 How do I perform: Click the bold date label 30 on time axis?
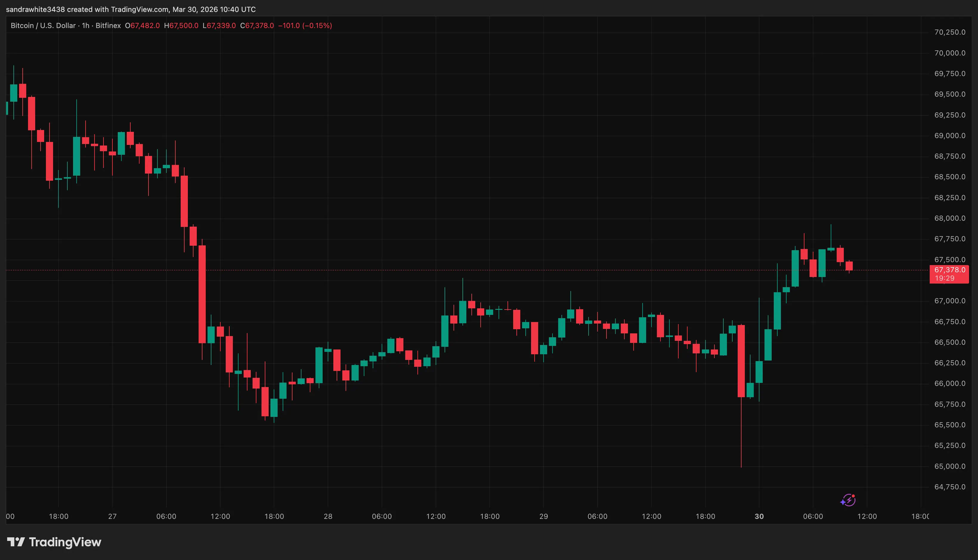click(x=759, y=516)
